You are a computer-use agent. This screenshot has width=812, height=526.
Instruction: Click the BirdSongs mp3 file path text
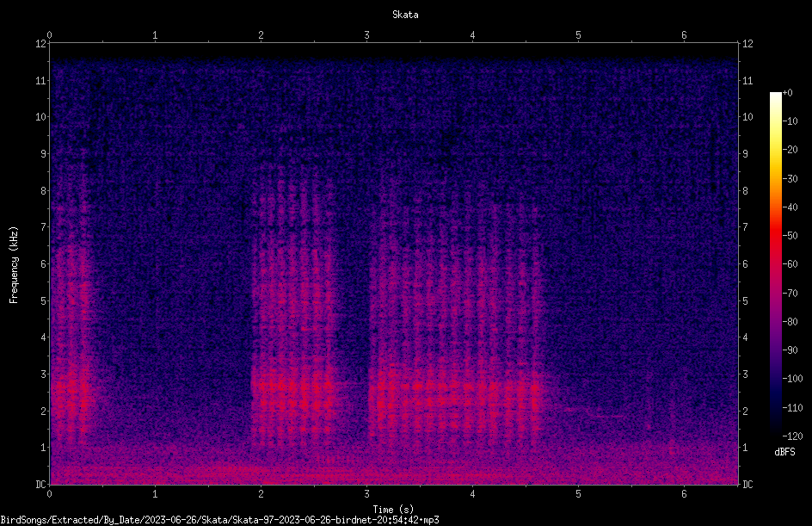click(x=219, y=520)
